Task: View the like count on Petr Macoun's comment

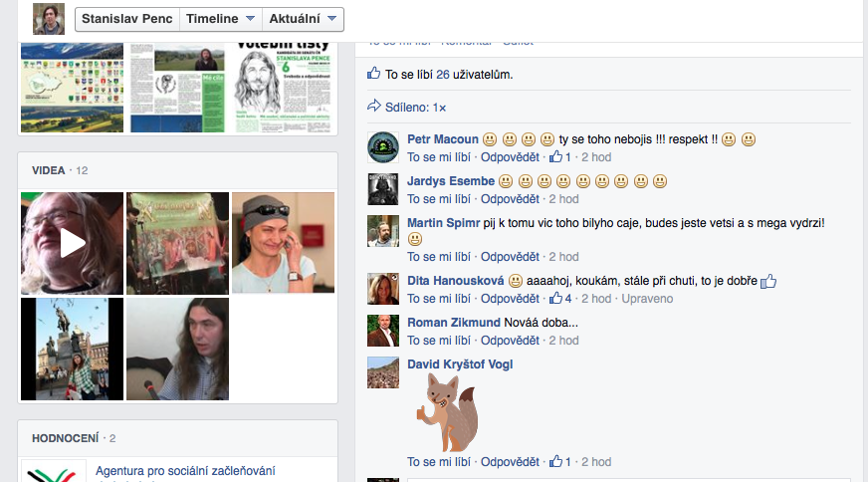Action: click(x=560, y=156)
